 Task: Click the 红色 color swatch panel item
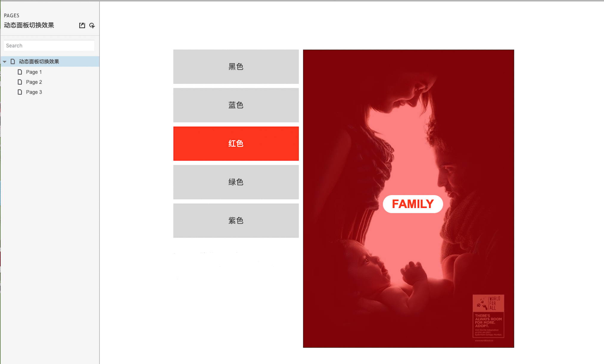(236, 143)
